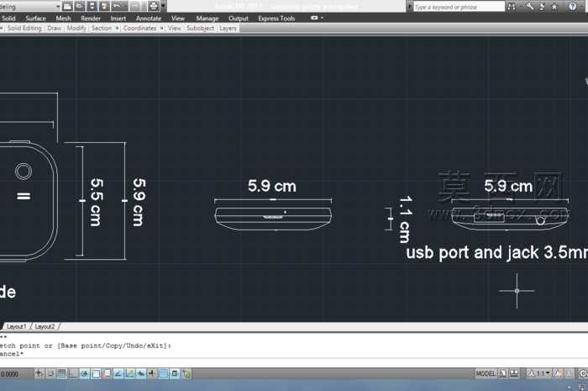Toggle Infer Constraints in status bar

(x=39, y=373)
